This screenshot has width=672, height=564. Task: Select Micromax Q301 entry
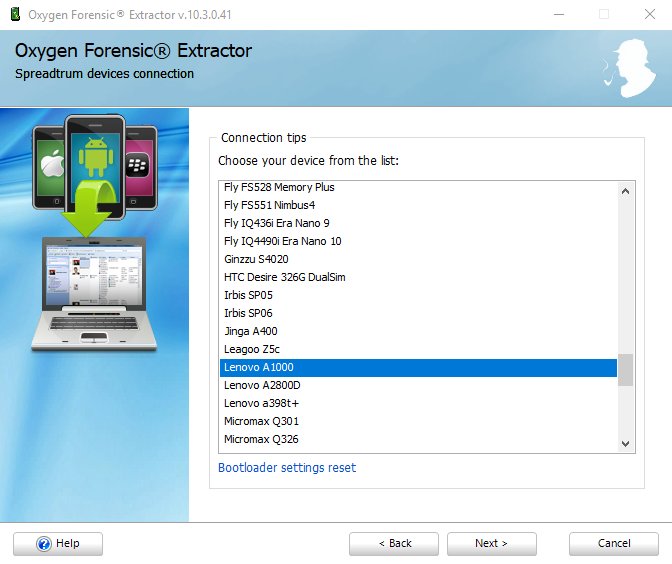pos(418,421)
